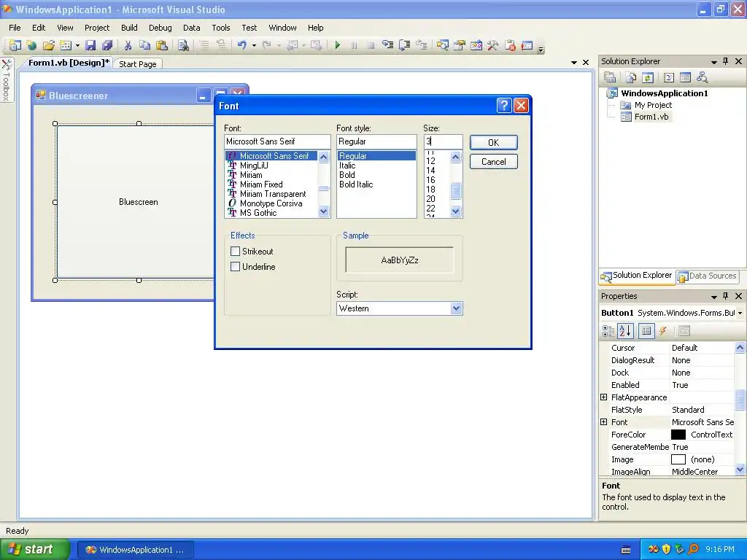Viewport: 747px width, 560px height.
Task: Open Properties panel window position dropdown arrow
Action: pos(713,297)
